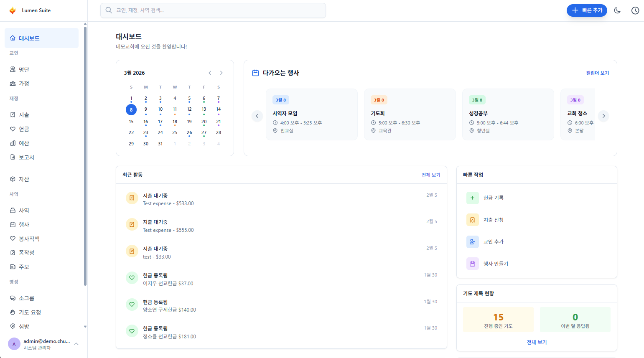Click the search field to find members

213,10
